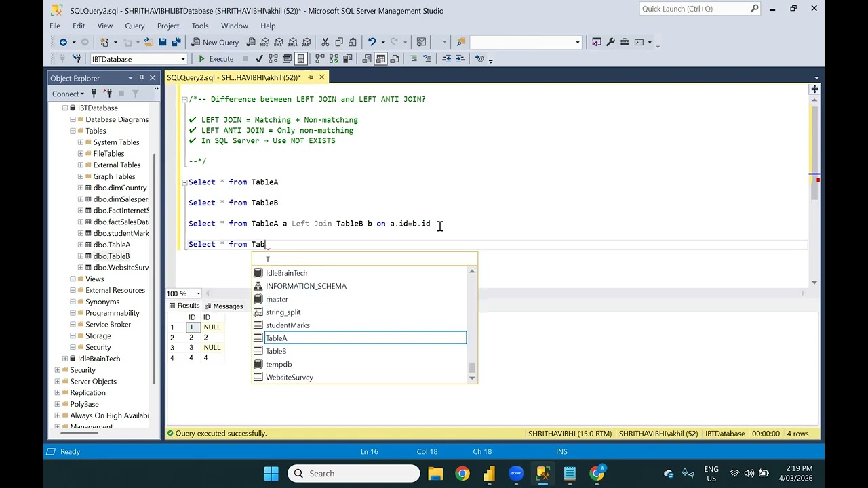Image resolution: width=868 pixels, height=488 pixels.
Task: Click the taskbar Search box
Action: 353,473
